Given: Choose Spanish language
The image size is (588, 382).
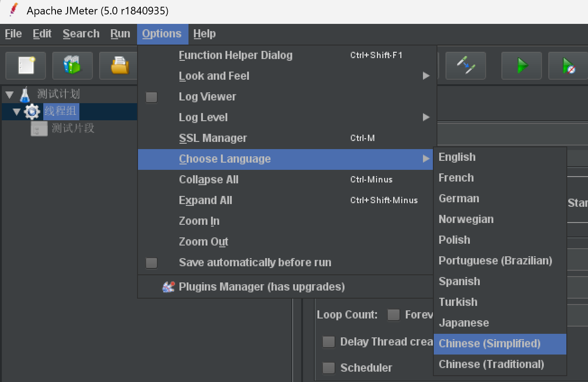Looking at the screenshot, I should tap(500, 282).
